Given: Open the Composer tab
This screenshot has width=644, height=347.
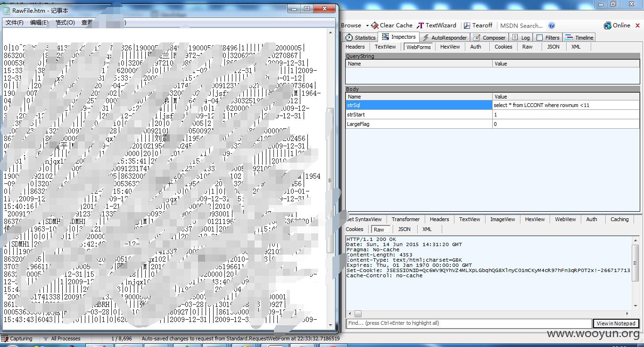Looking at the screenshot, I should (489, 38).
